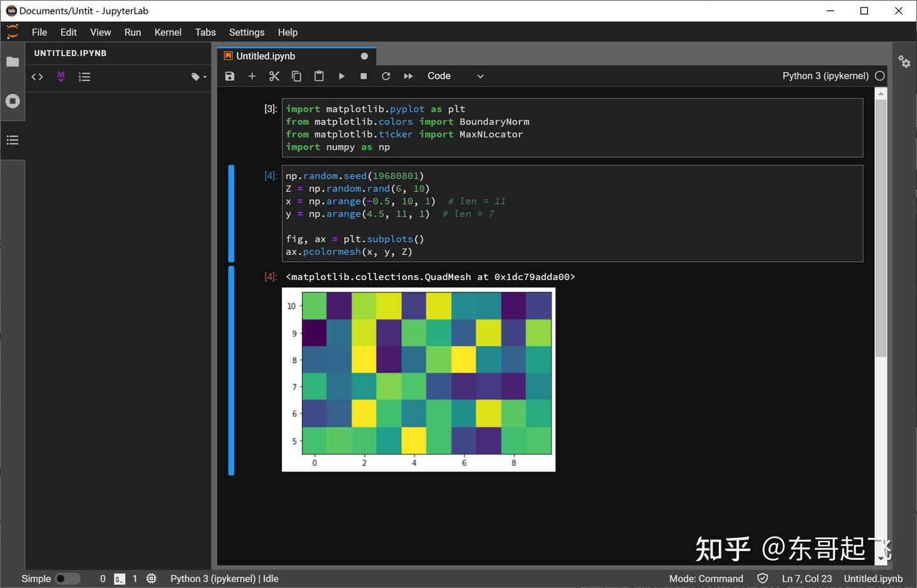Restart kernel and run all with fast-forward icon
The height and width of the screenshot is (588, 917).
(x=408, y=76)
